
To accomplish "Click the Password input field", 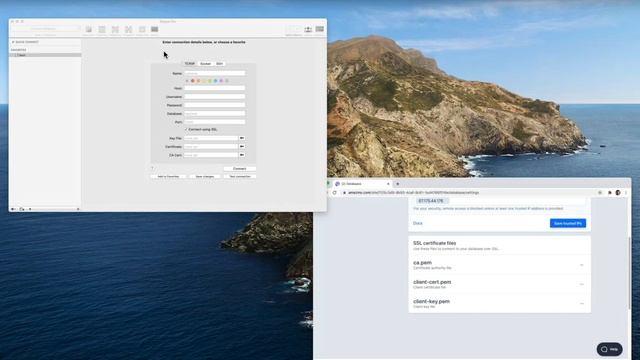I will [215, 105].
